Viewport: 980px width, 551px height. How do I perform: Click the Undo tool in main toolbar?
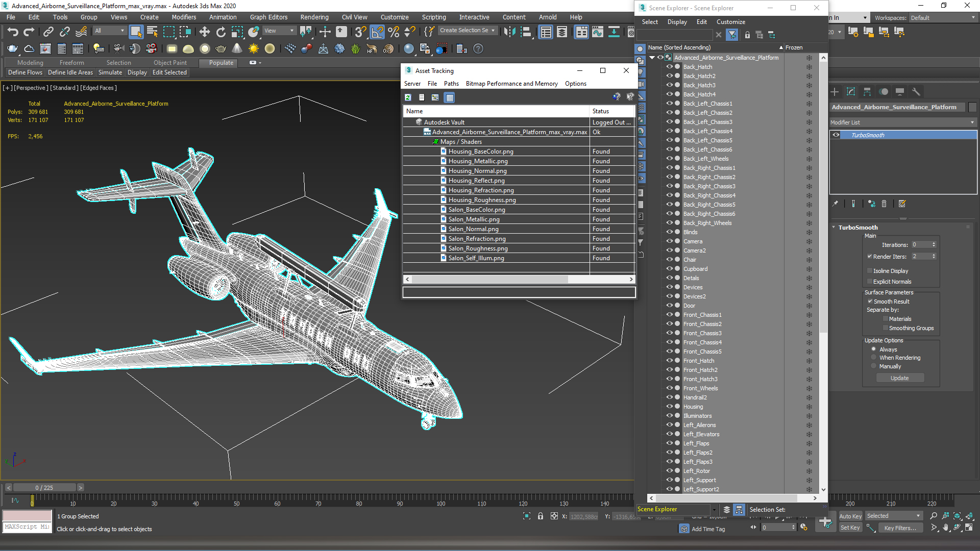pos(11,31)
